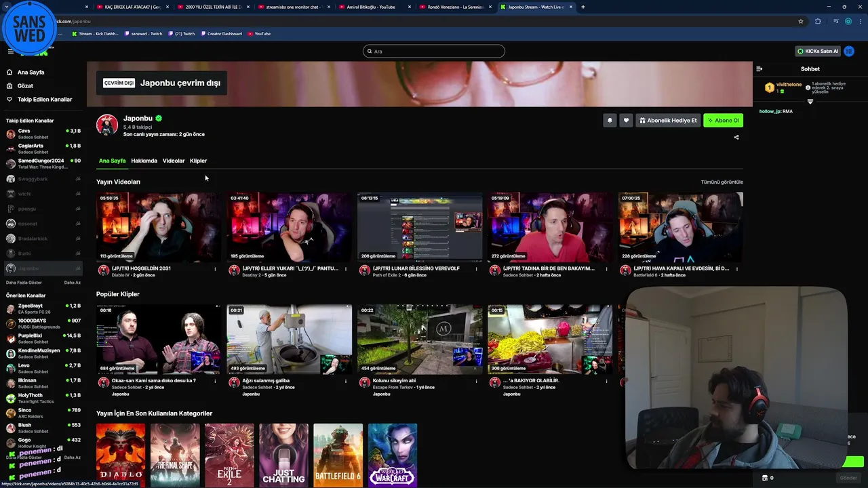Bookmark this page with star icon
This screenshot has height=488, width=868.
[x=801, y=21]
